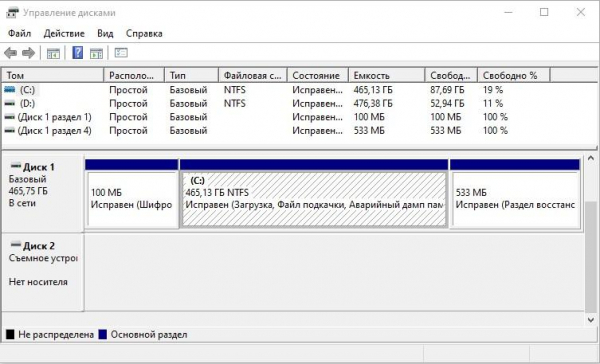Click drive icon of Диск 1 раздел 1 row
The height and width of the screenshot is (364, 600).
pyautogui.click(x=10, y=117)
